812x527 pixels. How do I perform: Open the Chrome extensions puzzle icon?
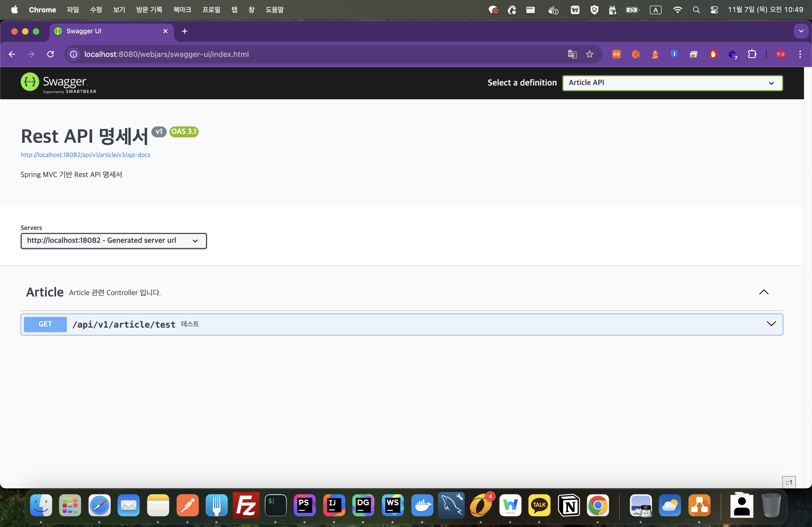point(752,54)
